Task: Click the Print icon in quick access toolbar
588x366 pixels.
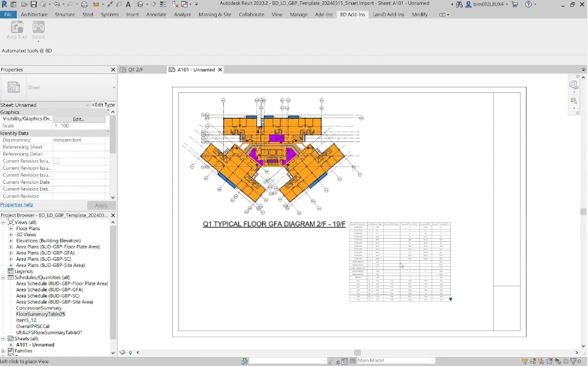Action: click(84, 4)
